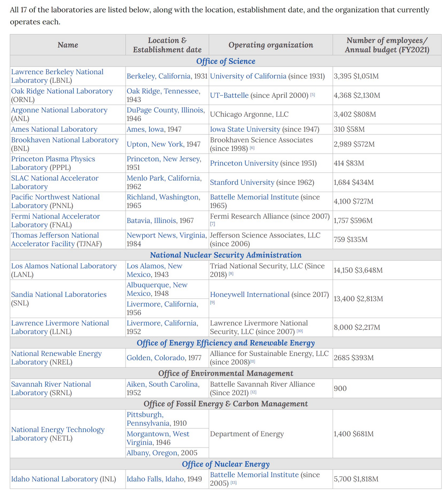
Task: Follow the Oak Ridge, Tennessee link
Action: pos(164,91)
